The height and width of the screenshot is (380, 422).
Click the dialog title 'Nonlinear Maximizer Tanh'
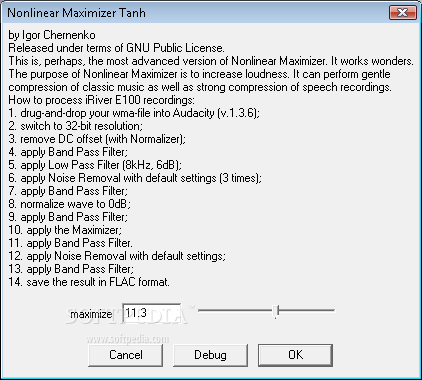tap(76, 13)
